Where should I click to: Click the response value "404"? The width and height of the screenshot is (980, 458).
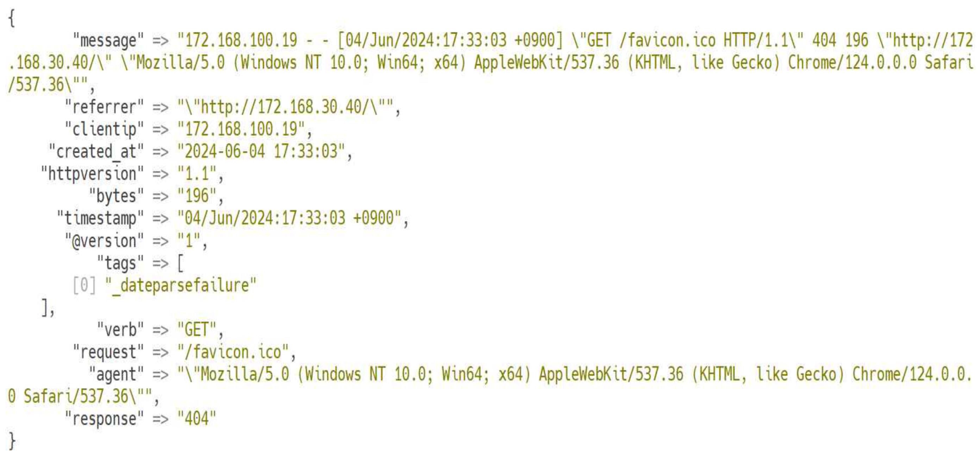197,419
